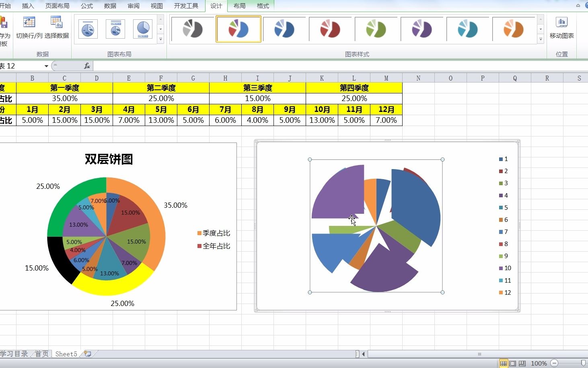Open the Formulas (公式) ribbon tab
The image size is (588, 368).
pos(86,6)
